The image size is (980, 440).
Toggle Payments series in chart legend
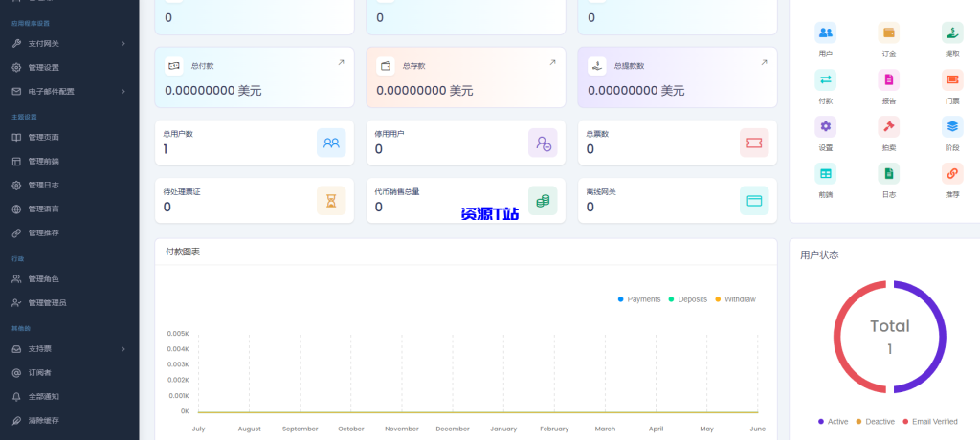[x=638, y=299]
